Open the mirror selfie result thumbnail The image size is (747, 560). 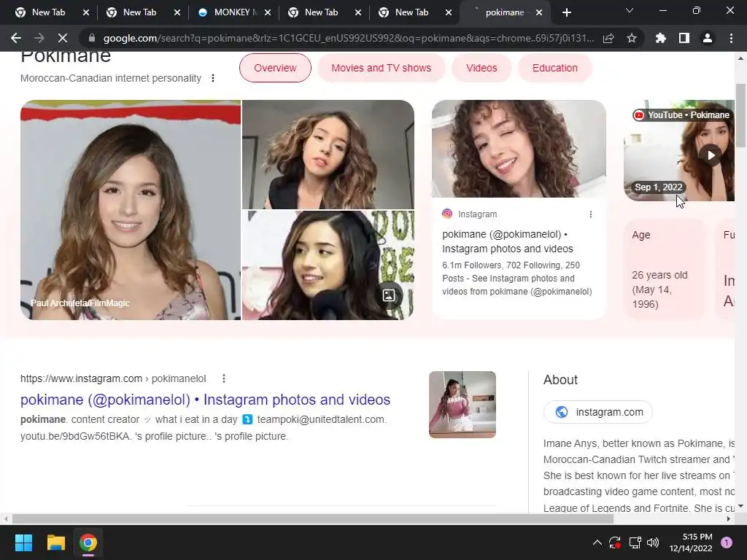tap(462, 405)
